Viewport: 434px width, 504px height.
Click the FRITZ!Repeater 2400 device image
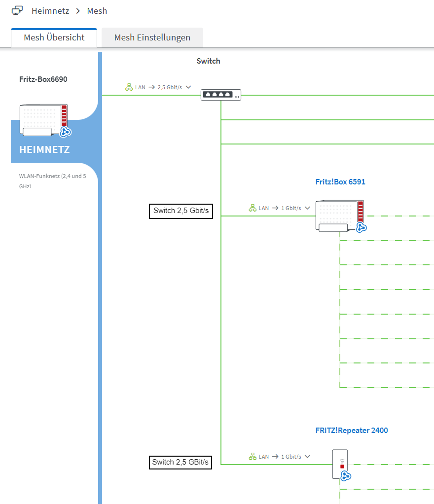[x=340, y=464]
